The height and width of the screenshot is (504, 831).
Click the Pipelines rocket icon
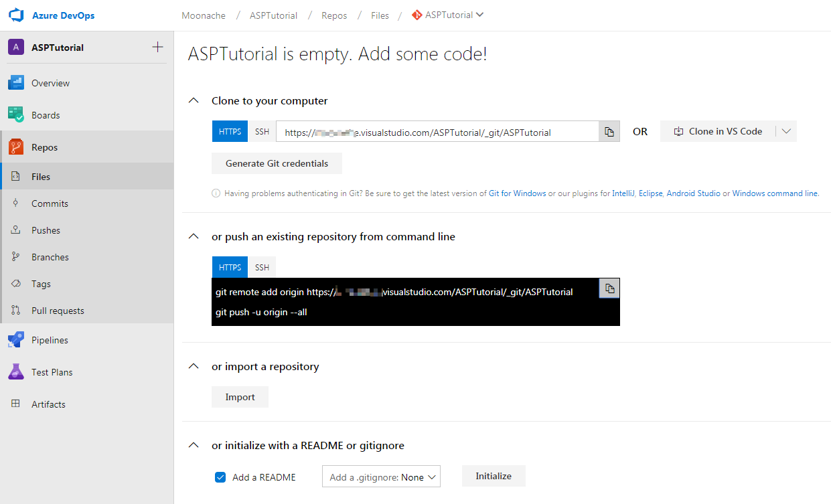16,340
